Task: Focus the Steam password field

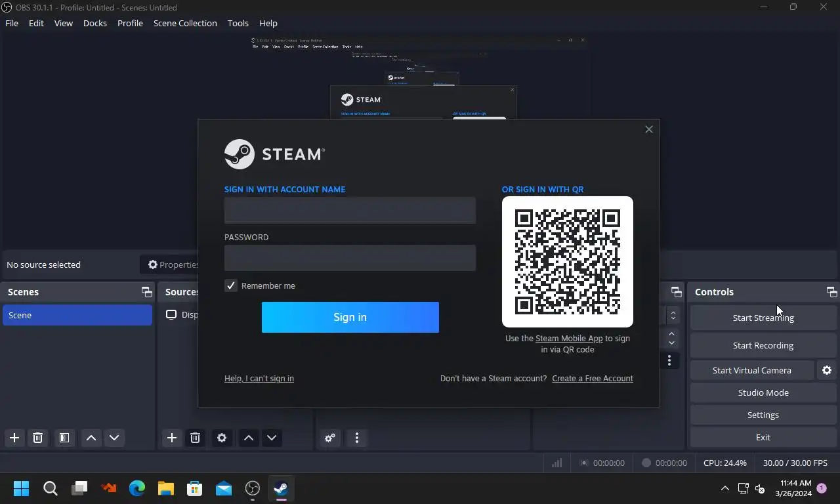Action: (x=350, y=258)
